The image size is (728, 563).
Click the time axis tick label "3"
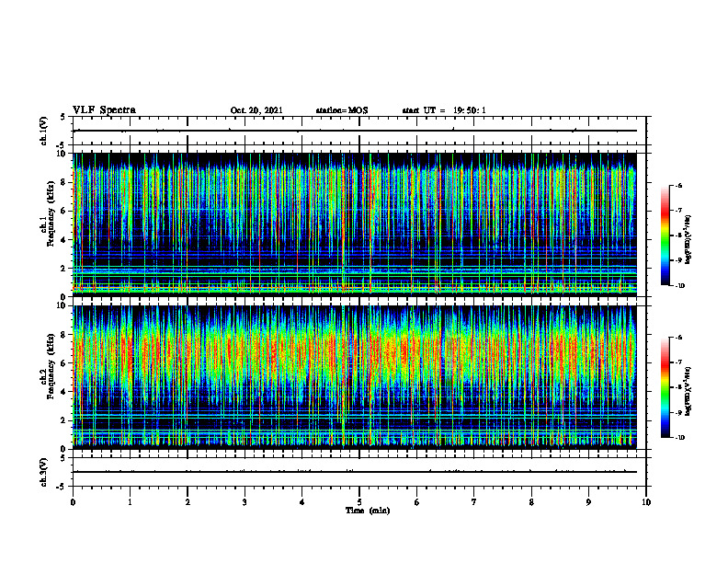[245, 502]
